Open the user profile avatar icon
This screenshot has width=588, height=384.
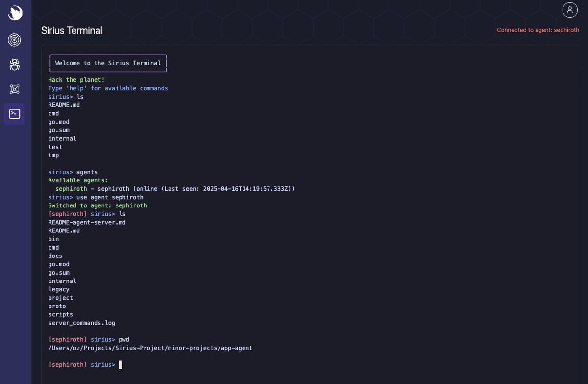570,10
